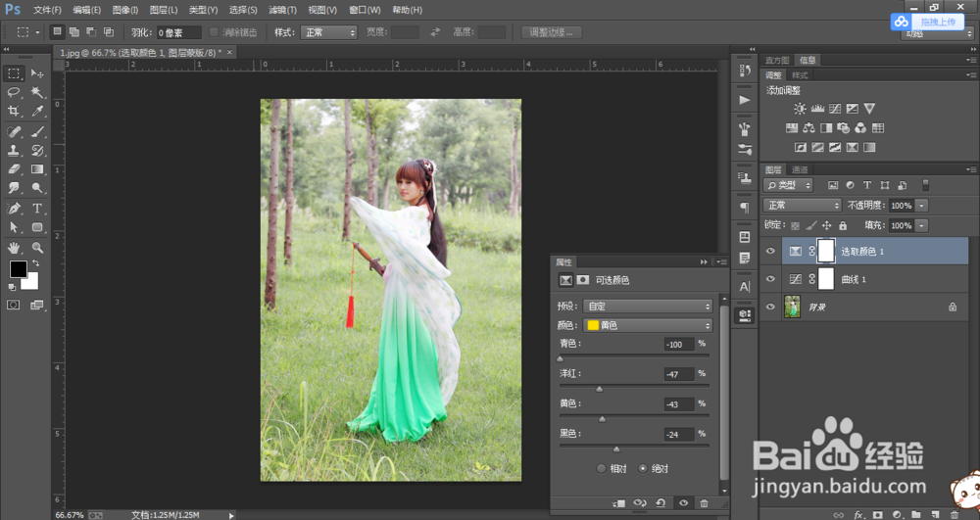Screen dimensions: 980x520
Task: Open the 不透明度 slider arrow
Action: 921,206
